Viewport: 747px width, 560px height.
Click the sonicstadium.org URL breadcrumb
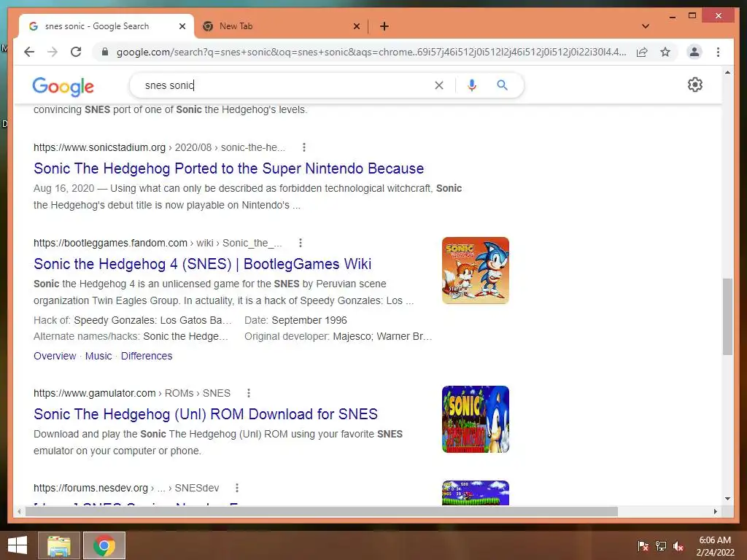(x=159, y=147)
